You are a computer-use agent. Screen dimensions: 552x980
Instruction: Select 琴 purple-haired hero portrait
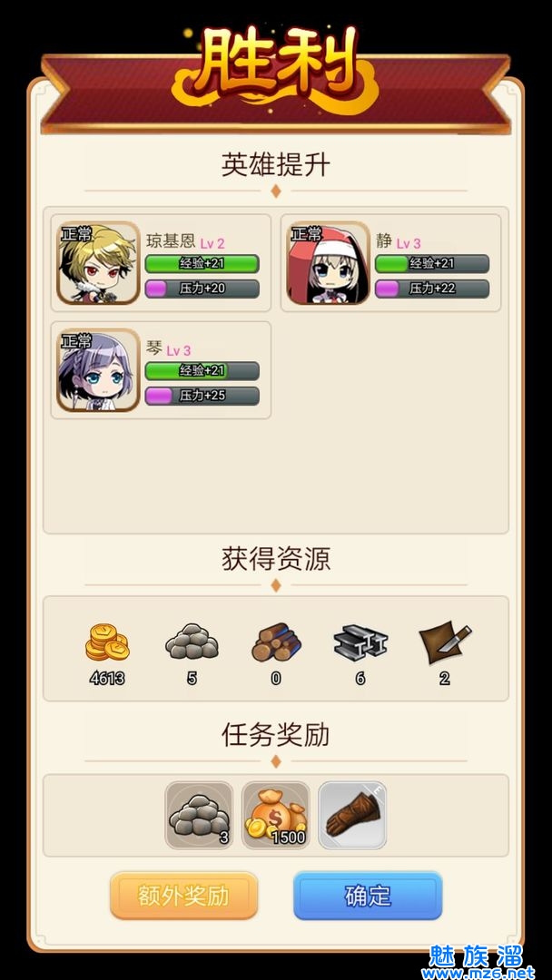click(x=98, y=369)
